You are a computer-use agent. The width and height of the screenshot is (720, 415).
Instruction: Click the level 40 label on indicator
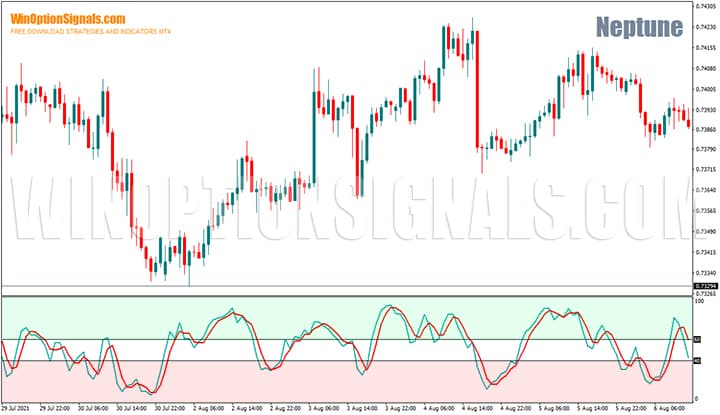point(697,360)
